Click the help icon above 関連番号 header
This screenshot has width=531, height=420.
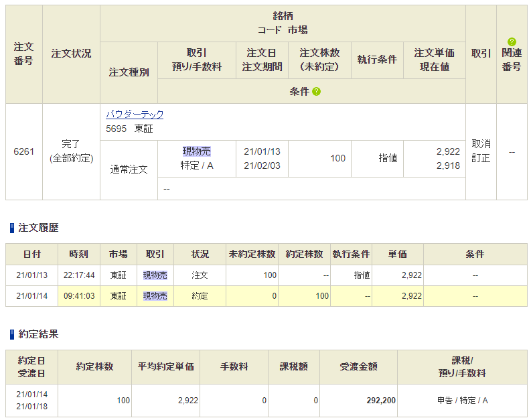click(x=512, y=42)
